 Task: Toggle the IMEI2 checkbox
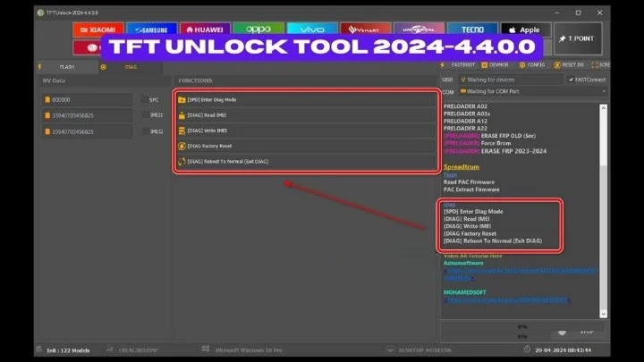tap(146, 131)
